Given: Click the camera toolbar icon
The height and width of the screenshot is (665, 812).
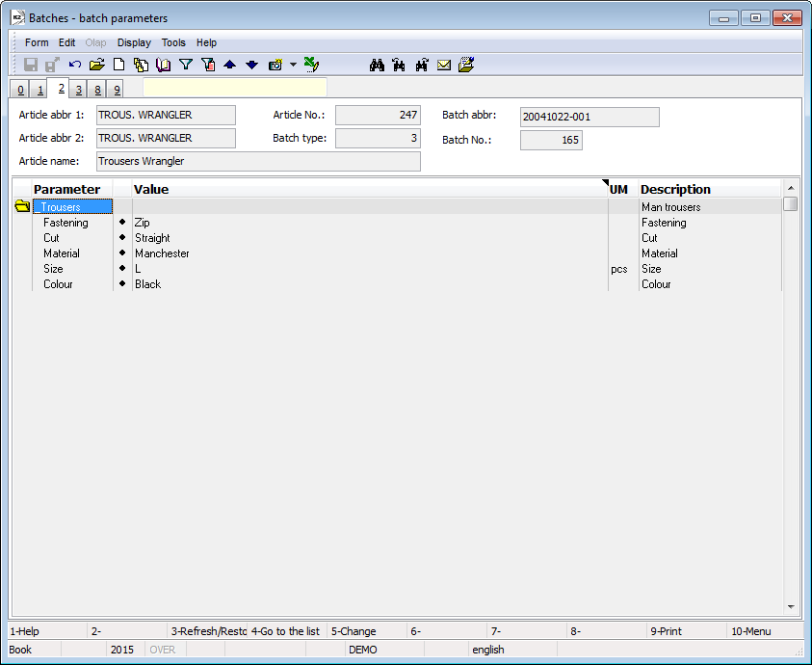Looking at the screenshot, I should coord(275,65).
